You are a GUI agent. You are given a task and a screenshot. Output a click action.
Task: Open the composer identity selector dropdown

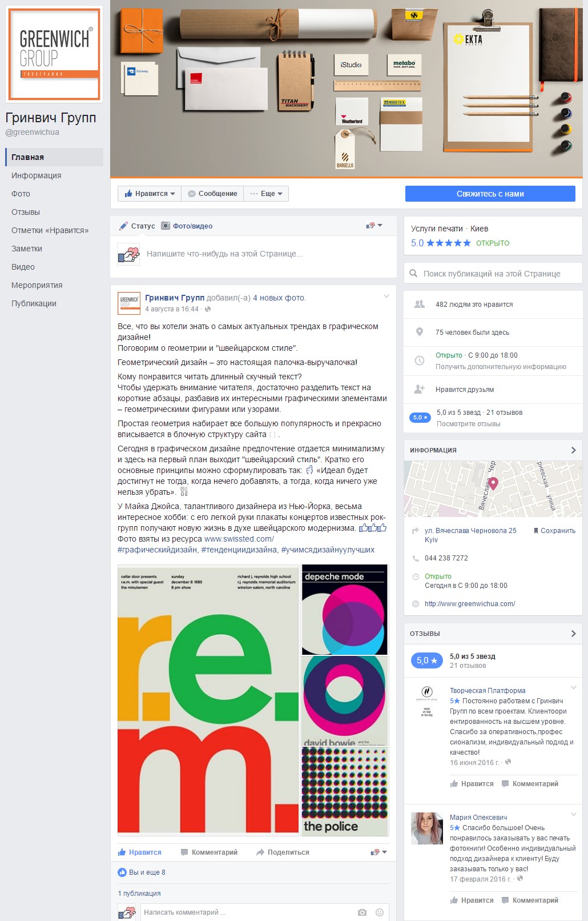pyautogui.click(x=374, y=226)
